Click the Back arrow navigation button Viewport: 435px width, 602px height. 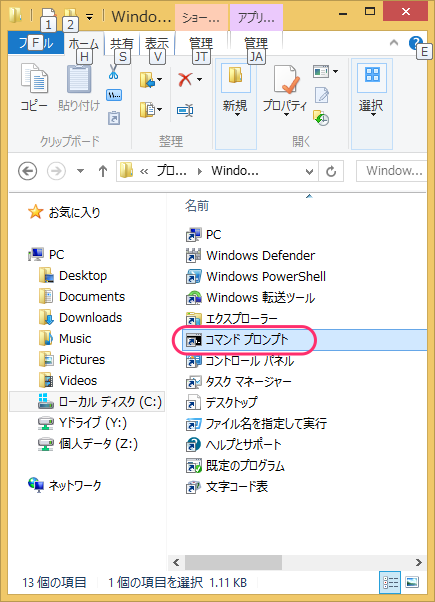28,171
